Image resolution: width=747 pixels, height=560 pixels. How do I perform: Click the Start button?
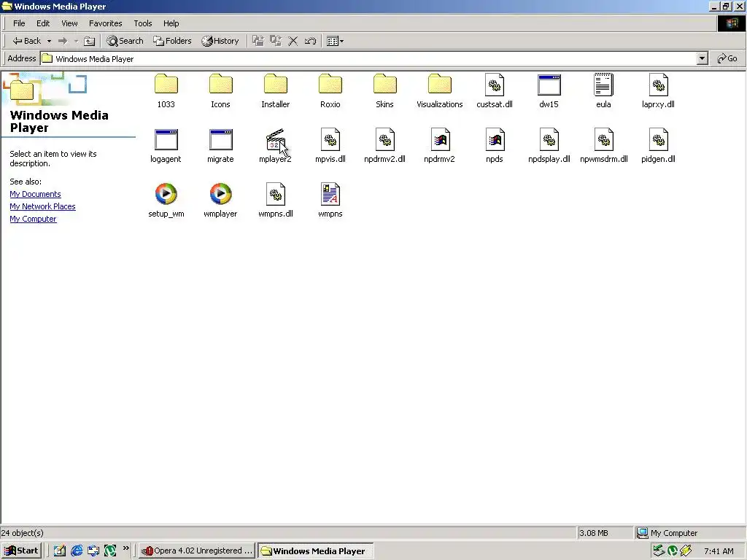pos(21,551)
